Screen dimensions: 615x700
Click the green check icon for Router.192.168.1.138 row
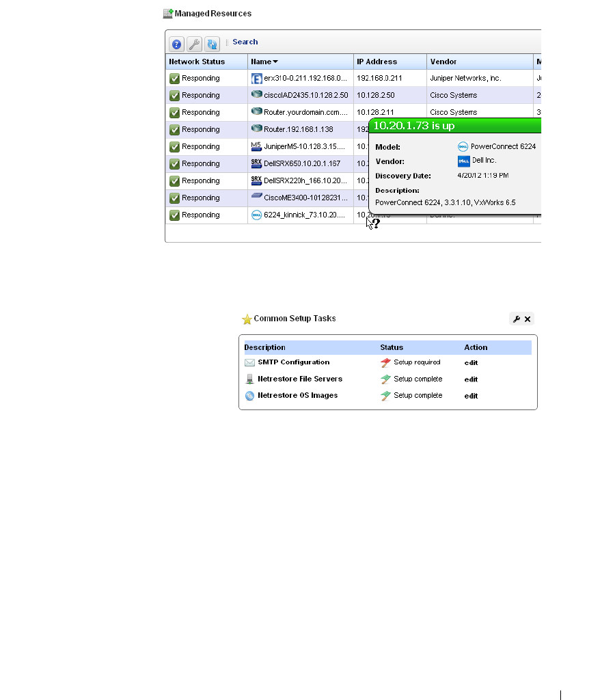174,130
